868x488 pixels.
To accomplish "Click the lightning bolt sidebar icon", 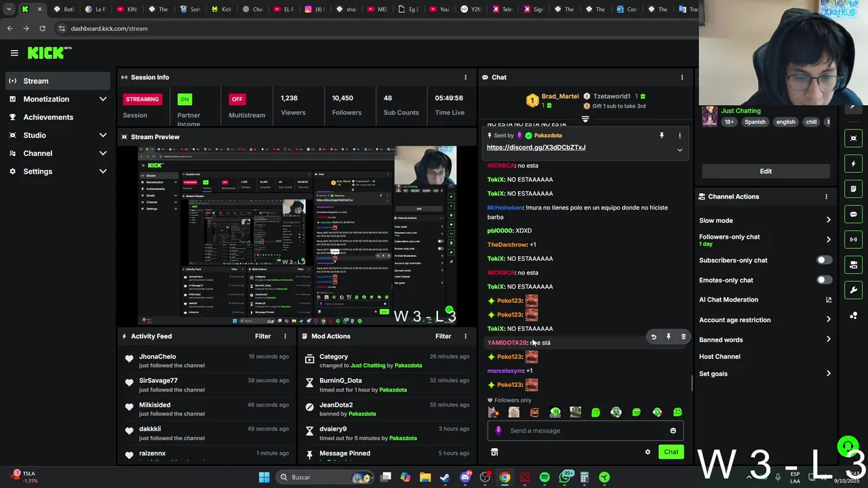I will point(854,164).
